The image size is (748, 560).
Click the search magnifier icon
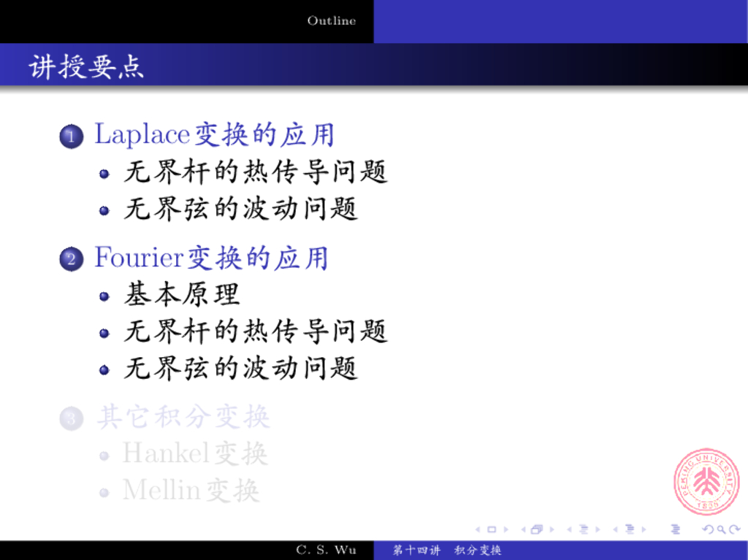tap(721, 529)
